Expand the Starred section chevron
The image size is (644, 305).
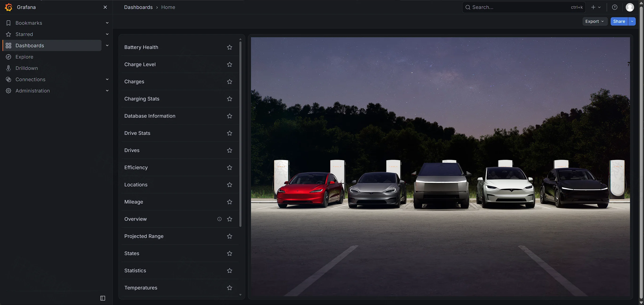click(x=107, y=34)
